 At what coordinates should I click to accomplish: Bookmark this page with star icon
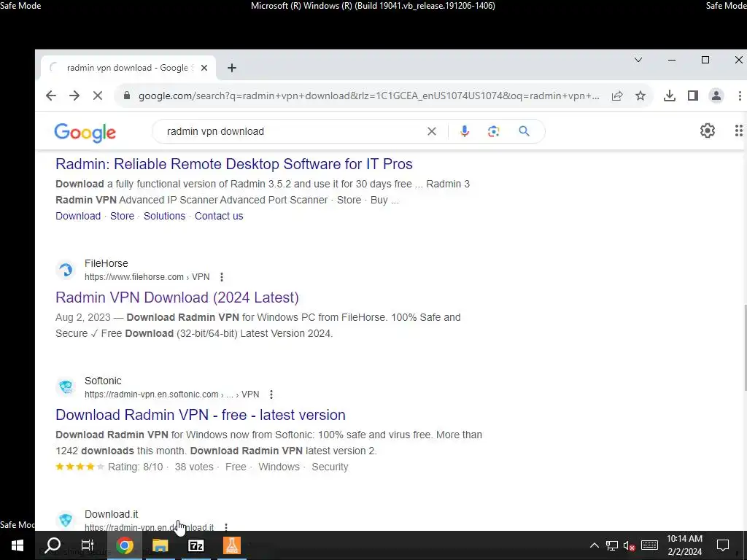640,96
